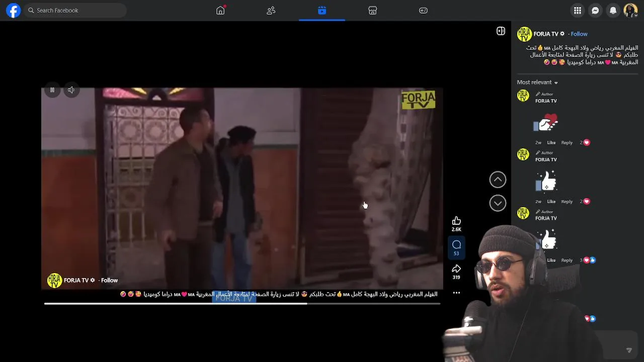Click the reel description text in side panel

click(x=582, y=55)
